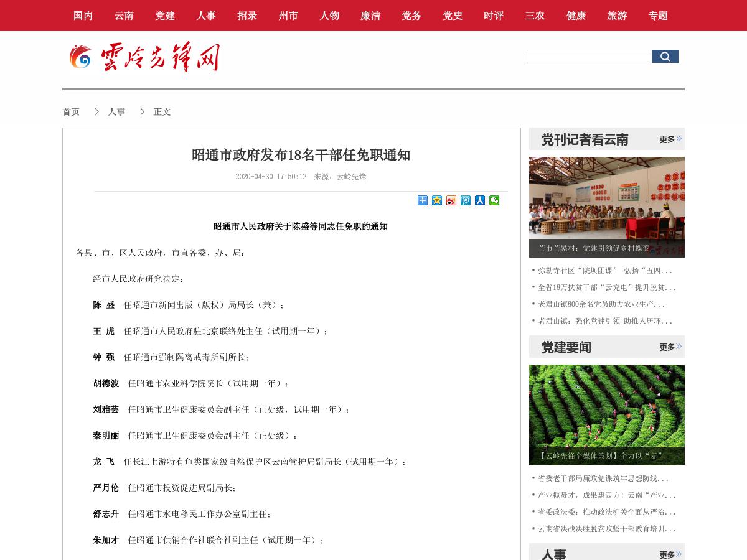Share article to Sina Weibo
Viewport: 747px width, 560px height.
pos(451,200)
